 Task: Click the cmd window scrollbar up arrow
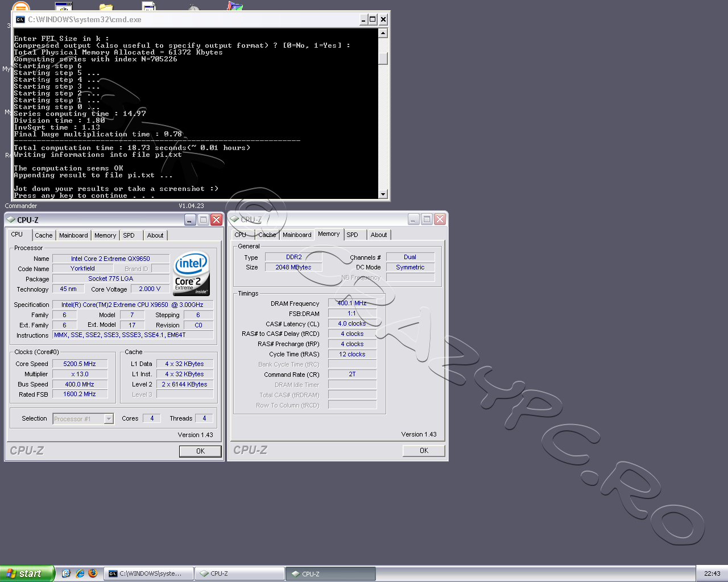pyautogui.click(x=383, y=33)
